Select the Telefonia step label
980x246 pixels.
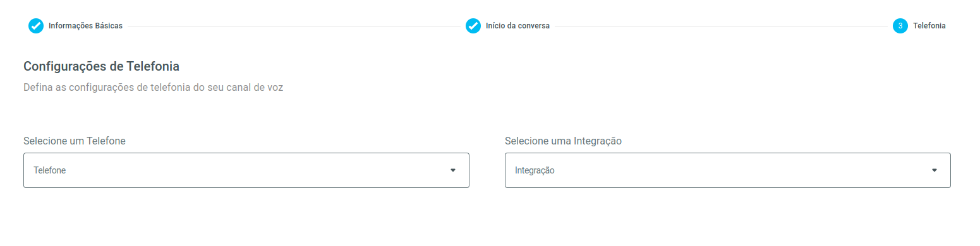tap(929, 26)
